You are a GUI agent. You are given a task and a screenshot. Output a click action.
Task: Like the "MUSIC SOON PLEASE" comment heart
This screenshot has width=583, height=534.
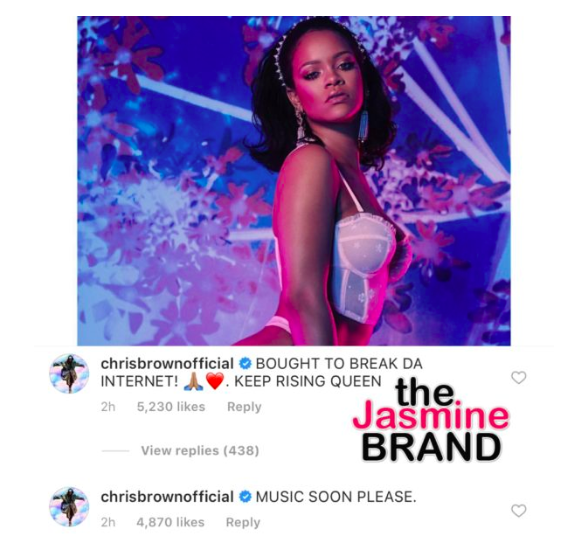tap(519, 511)
